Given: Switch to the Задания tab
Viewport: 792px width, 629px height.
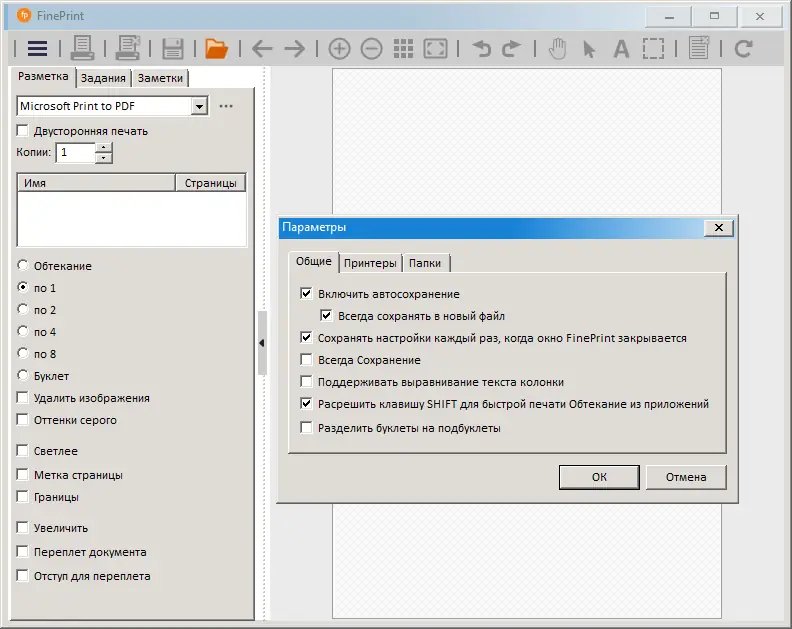Looking at the screenshot, I should point(103,78).
